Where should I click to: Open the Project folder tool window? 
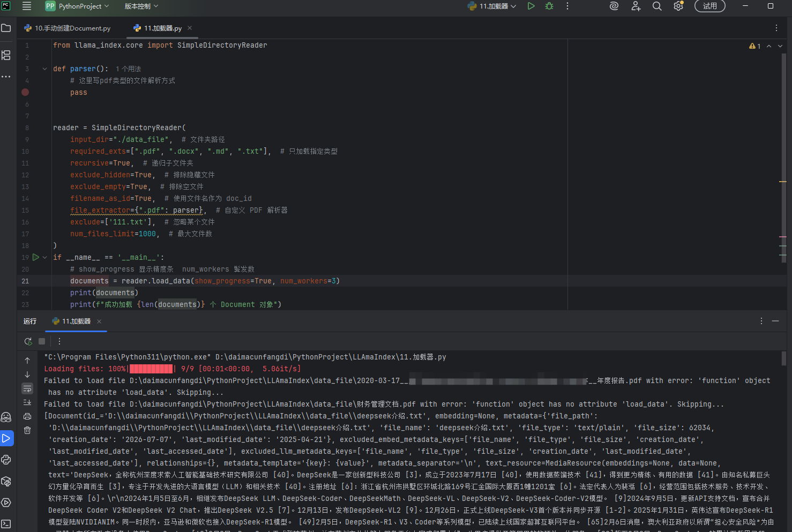6,28
